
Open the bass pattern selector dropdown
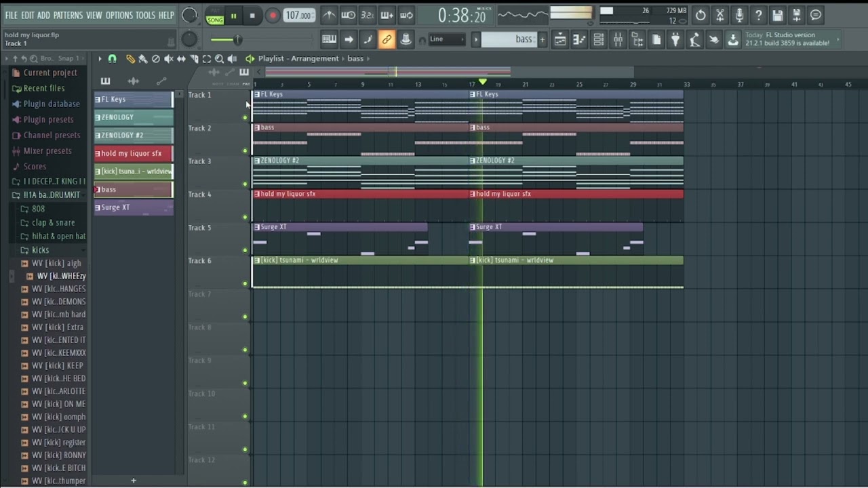[x=510, y=39]
